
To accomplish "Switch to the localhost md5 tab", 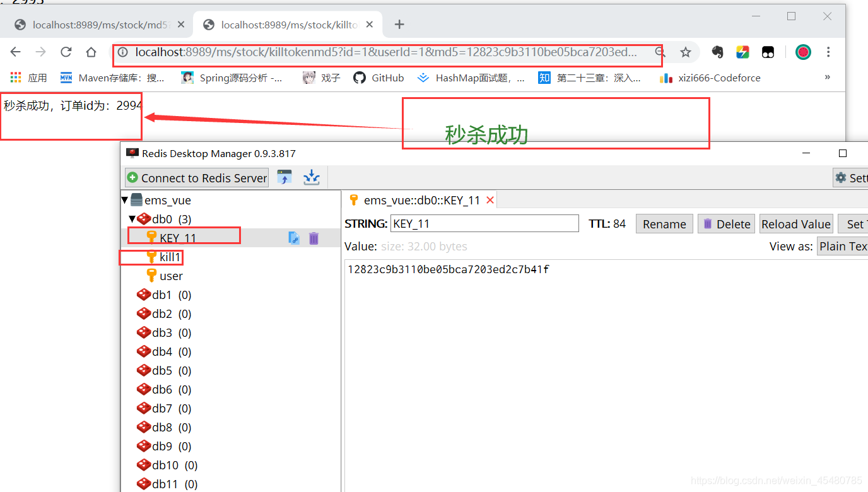I will point(98,25).
